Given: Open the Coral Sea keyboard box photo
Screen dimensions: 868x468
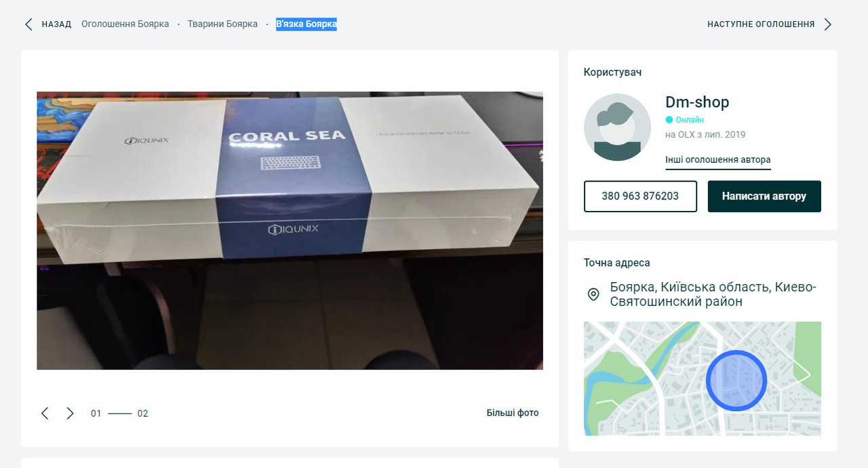Looking at the screenshot, I should tap(290, 231).
